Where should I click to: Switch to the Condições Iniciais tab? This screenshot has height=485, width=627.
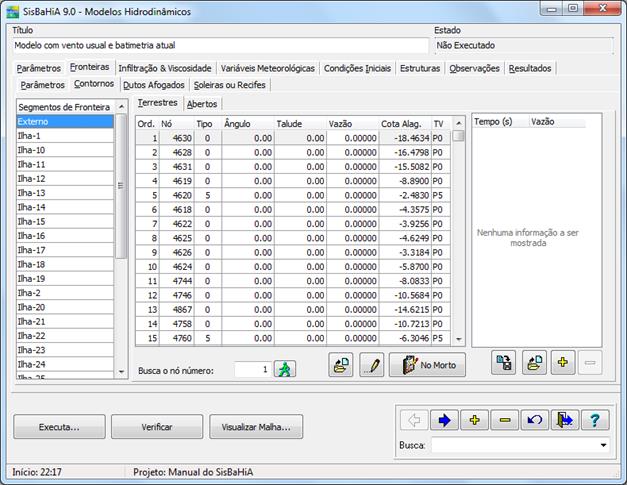tap(357, 68)
